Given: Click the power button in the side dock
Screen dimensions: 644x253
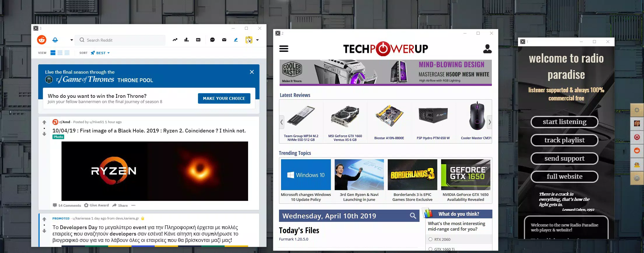Looking at the screenshot, I should point(637,178).
